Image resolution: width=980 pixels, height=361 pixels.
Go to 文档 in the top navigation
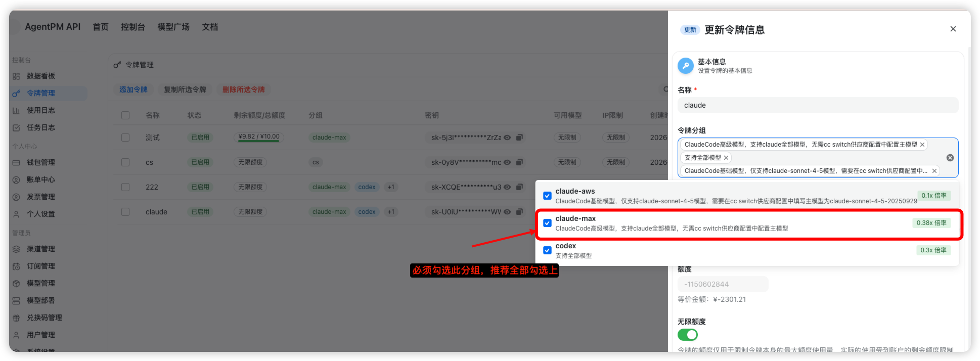(x=210, y=27)
